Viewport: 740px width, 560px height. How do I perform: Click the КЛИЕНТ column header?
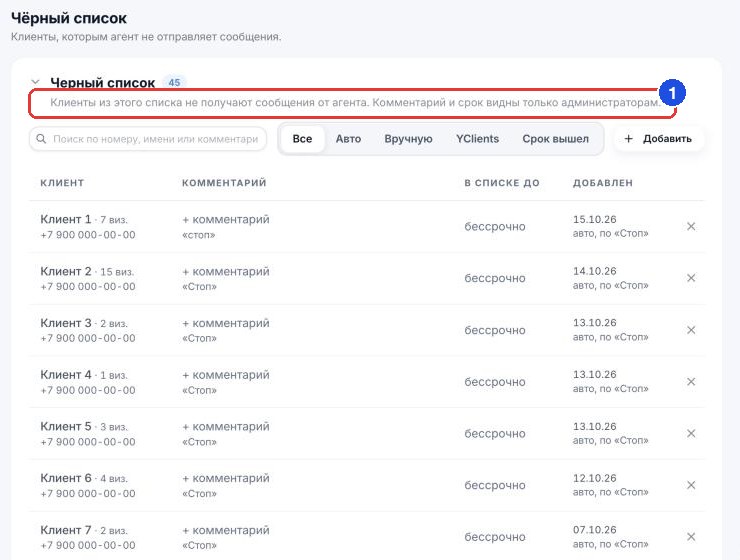point(62,183)
